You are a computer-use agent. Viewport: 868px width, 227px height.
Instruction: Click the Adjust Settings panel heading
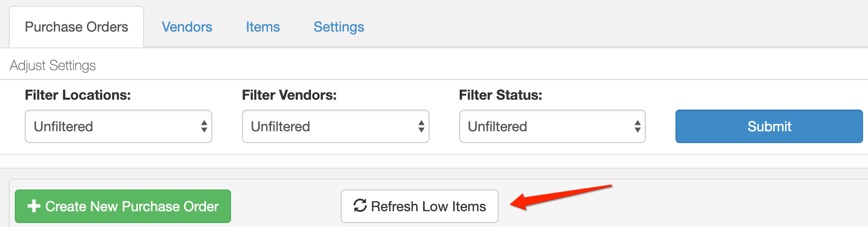click(53, 66)
